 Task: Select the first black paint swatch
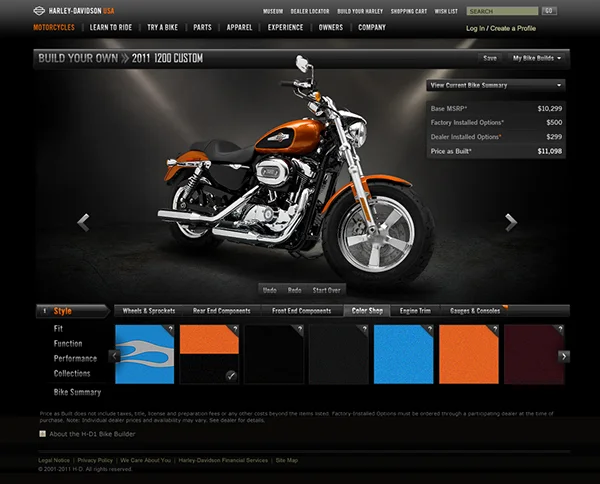click(274, 354)
